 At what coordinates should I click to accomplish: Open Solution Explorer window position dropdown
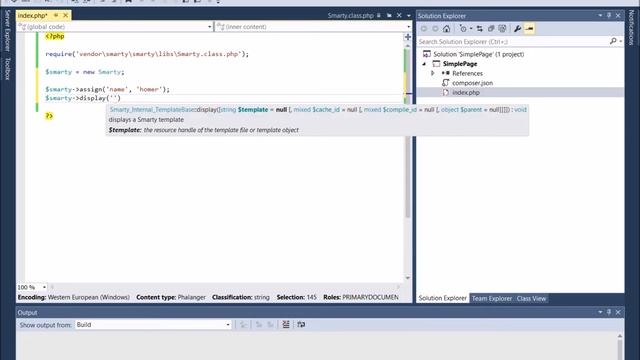coord(600,16)
